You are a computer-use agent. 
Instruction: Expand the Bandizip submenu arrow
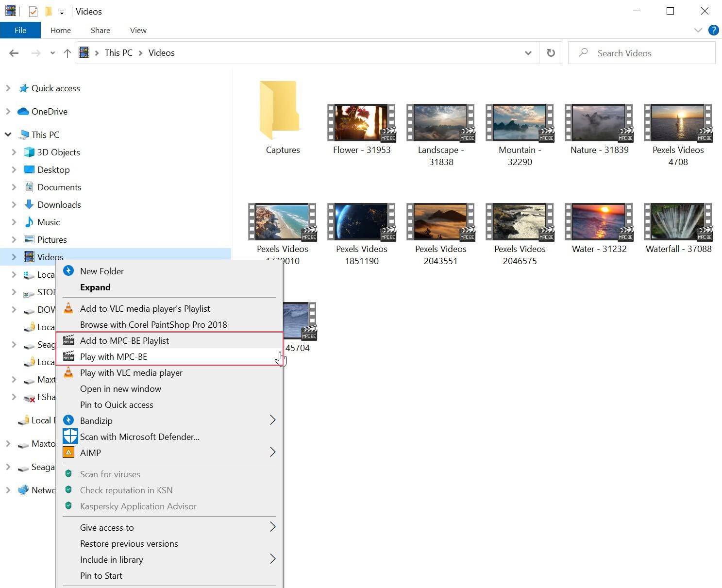tap(273, 420)
